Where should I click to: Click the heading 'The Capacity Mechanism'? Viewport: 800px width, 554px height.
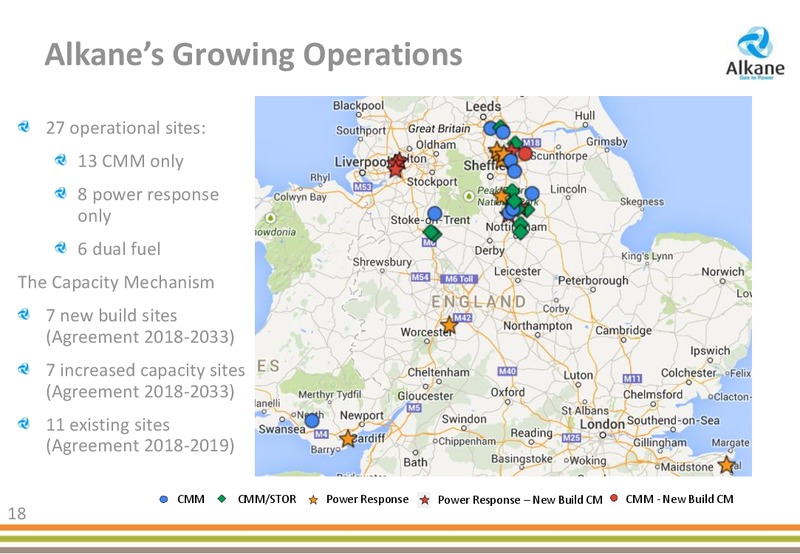pyautogui.click(x=116, y=282)
